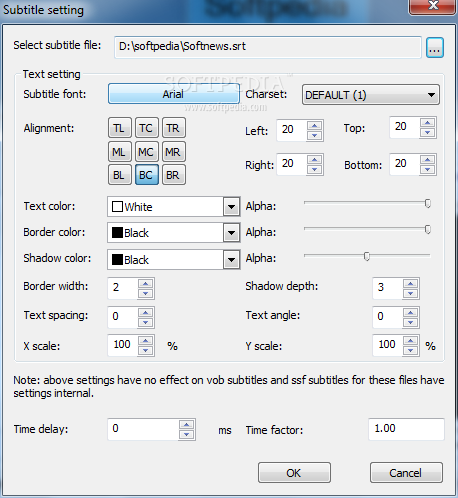The width and height of the screenshot is (458, 498).
Task: Open the Shadow color dropdown
Action: 231,259
